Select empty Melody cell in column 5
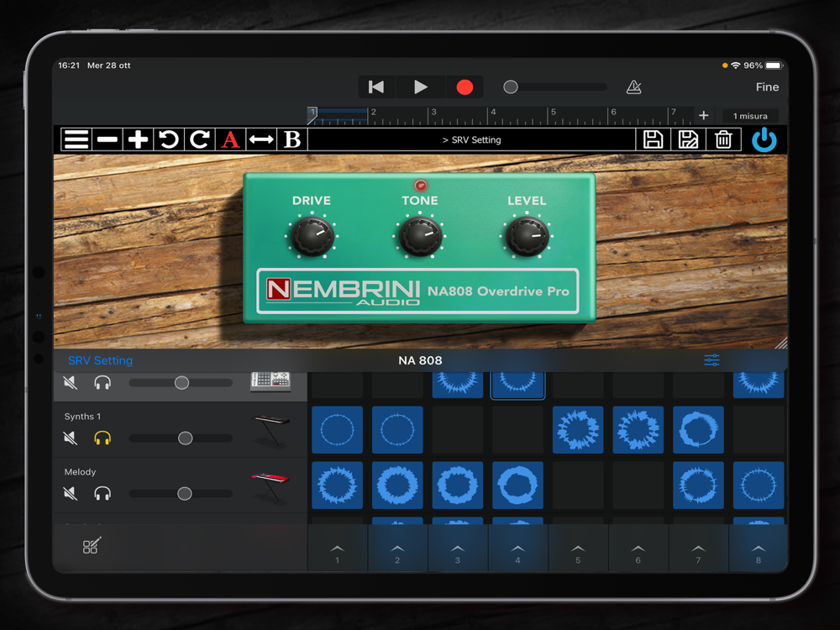The height and width of the screenshot is (630, 840). point(578,485)
